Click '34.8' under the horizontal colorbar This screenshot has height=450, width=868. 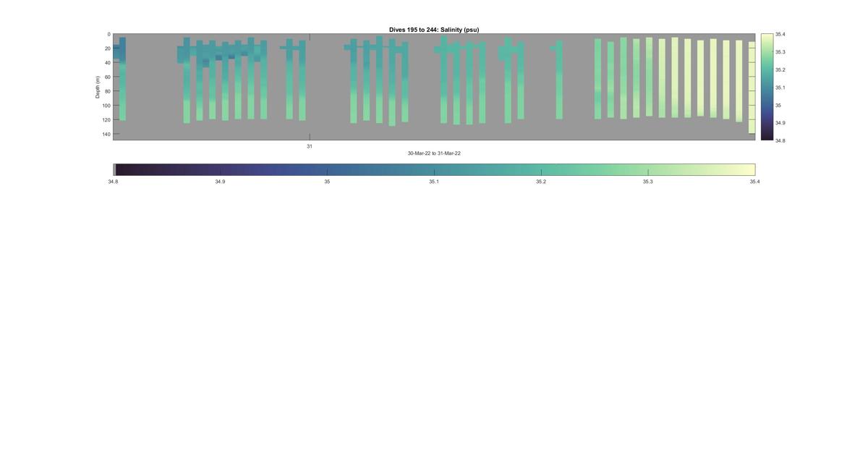tap(113, 182)
